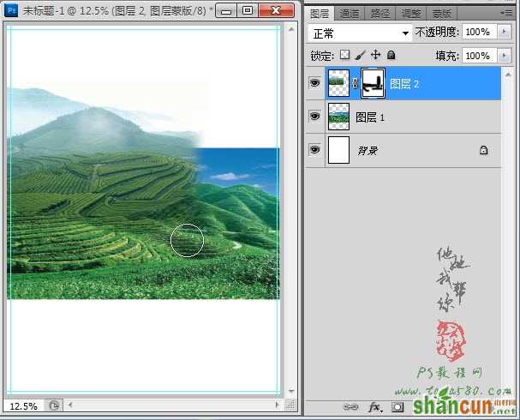
Task: Select the 背景 layer thumbnail
Action: (x=338, y=150)
